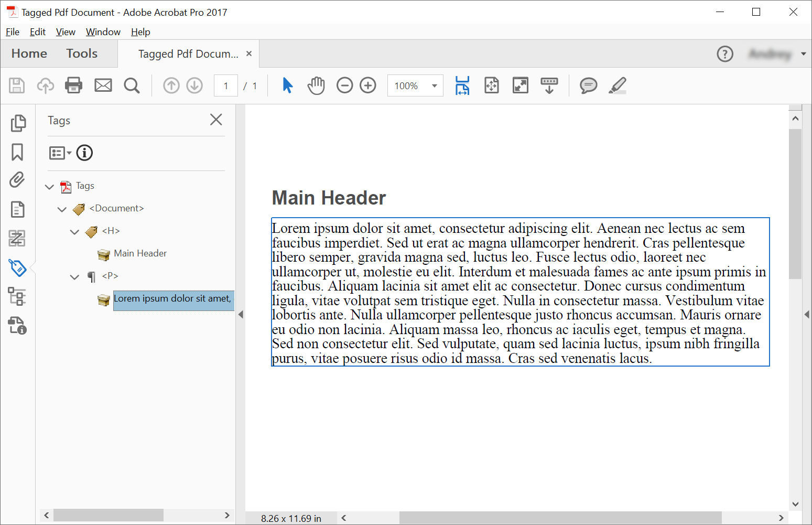
Task: Open Accessibility Checker sidebar icon
Action: (17, 296)
